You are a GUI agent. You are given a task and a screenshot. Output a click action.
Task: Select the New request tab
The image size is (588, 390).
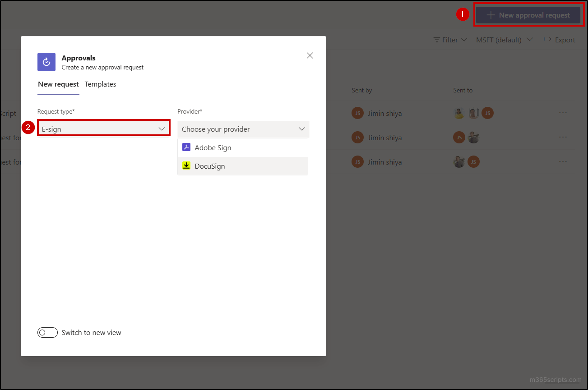58,84
